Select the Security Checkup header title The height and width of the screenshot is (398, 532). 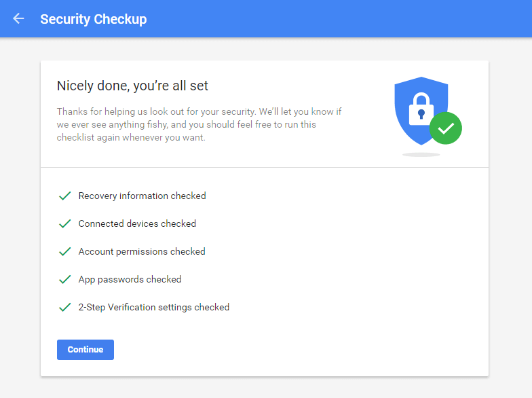[x=94, y=19]
